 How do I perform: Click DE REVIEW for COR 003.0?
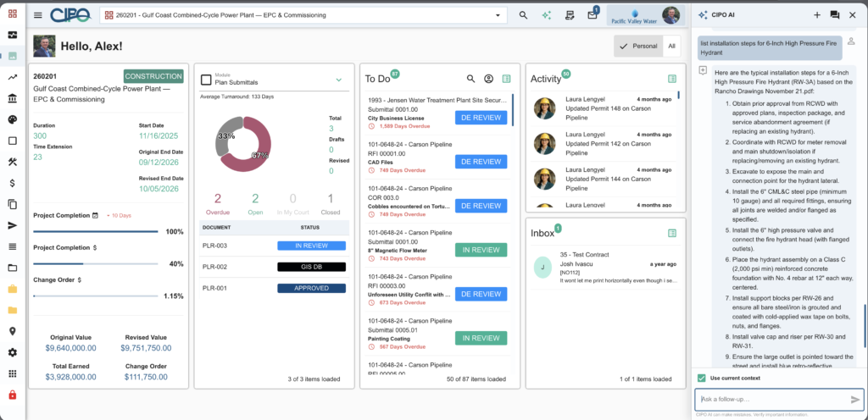[481, 206]
